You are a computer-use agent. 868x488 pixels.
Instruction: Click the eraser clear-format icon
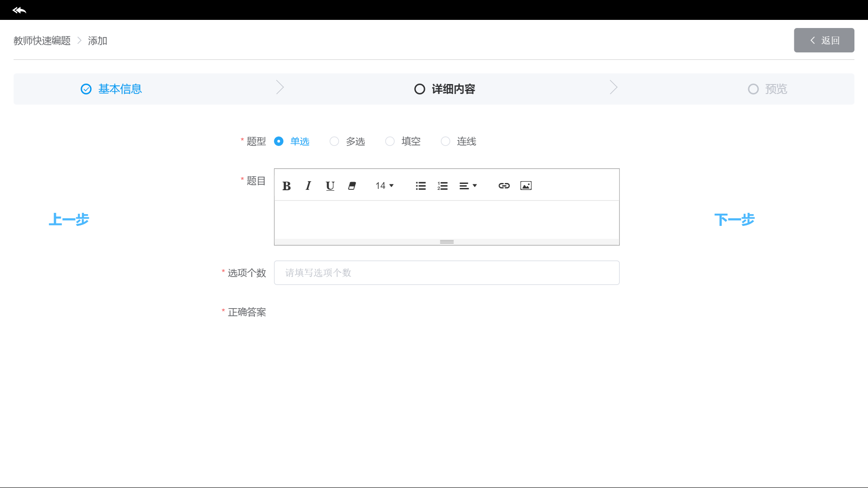point(352,186)
